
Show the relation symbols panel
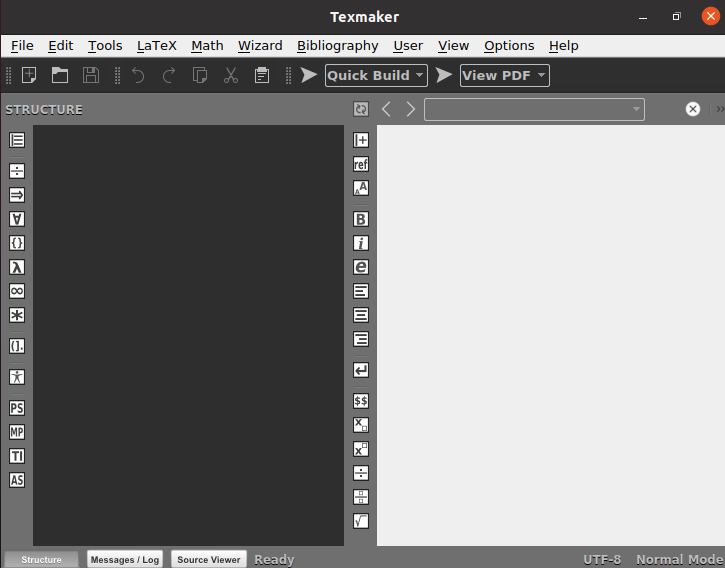pyautogui.click(x=17, y=171)
